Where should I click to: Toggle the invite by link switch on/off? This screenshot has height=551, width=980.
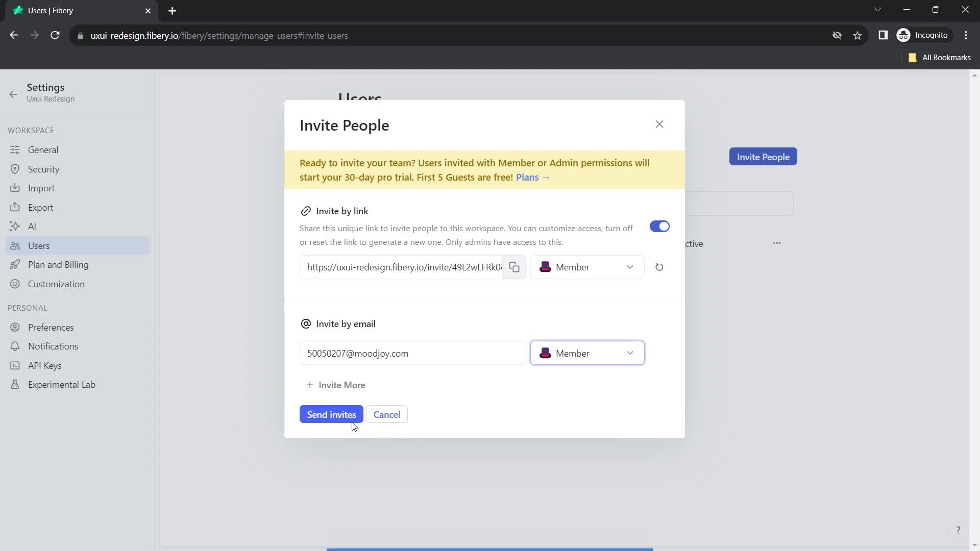click(x=659, y=226)
